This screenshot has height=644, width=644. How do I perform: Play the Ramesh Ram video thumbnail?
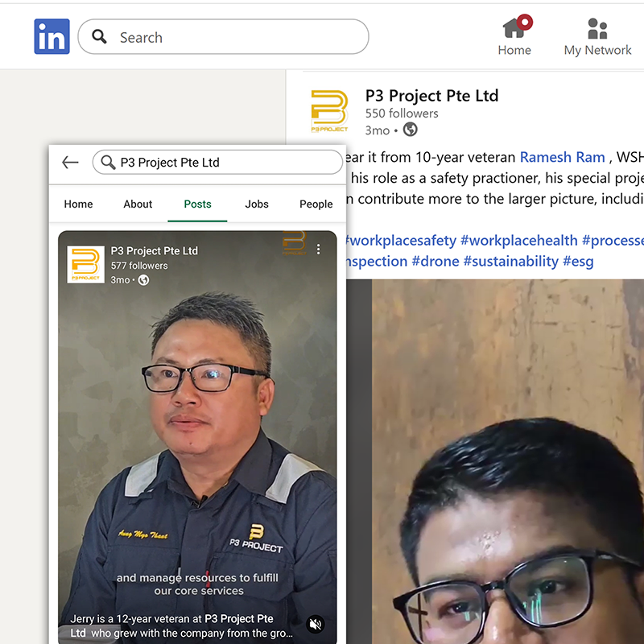coord(507,459)
